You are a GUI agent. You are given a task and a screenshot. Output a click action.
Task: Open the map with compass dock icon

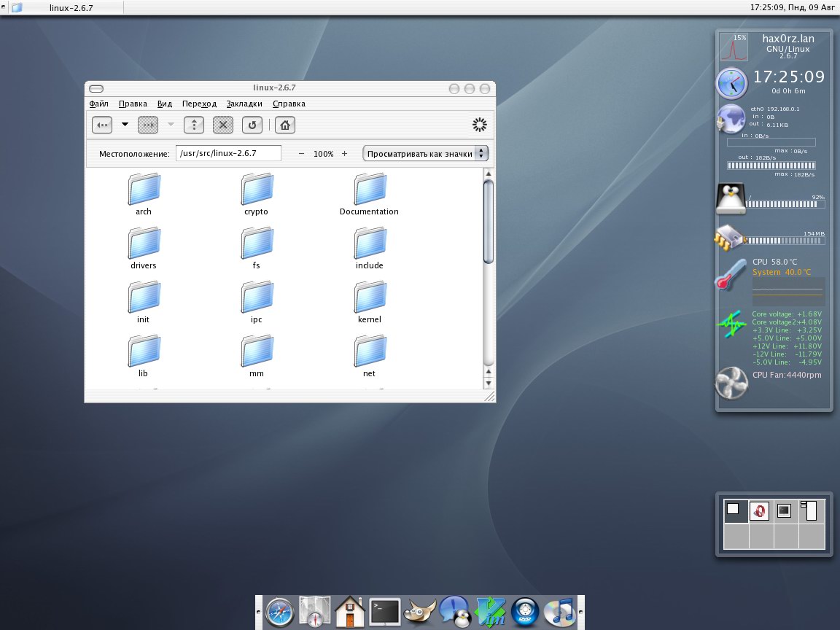(314, 611)
